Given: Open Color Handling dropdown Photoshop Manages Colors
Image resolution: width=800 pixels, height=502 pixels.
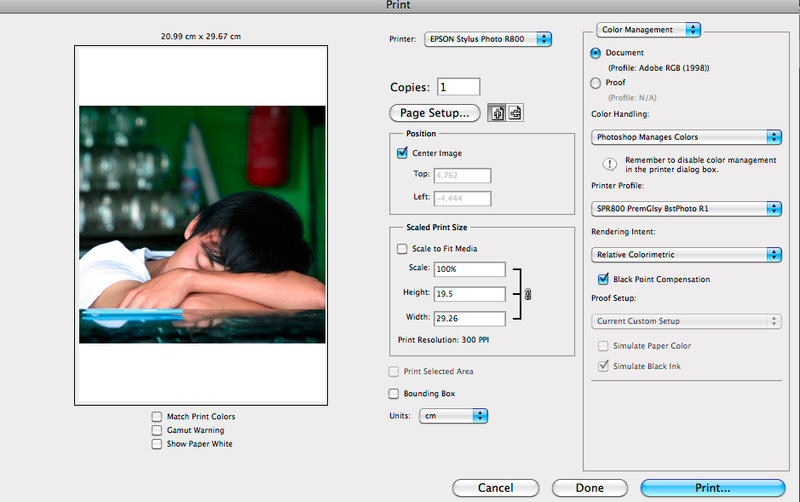Looking at the screenshot, I should tap(686, 137).
